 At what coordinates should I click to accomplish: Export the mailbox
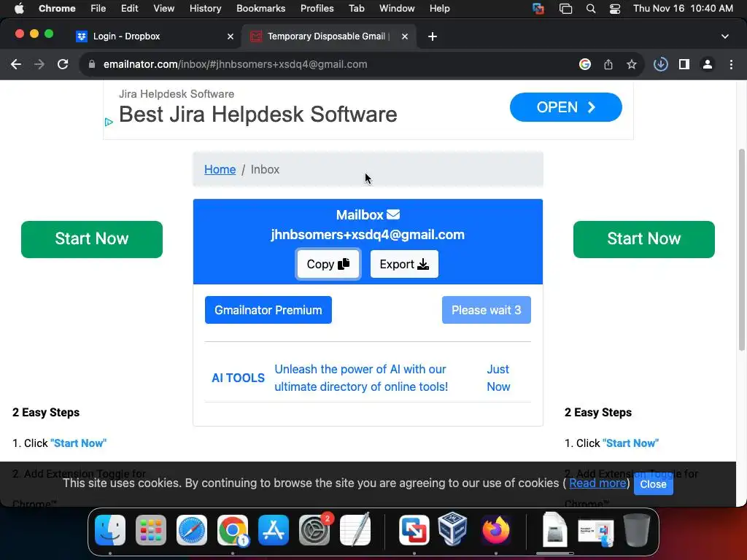point(404,264)
